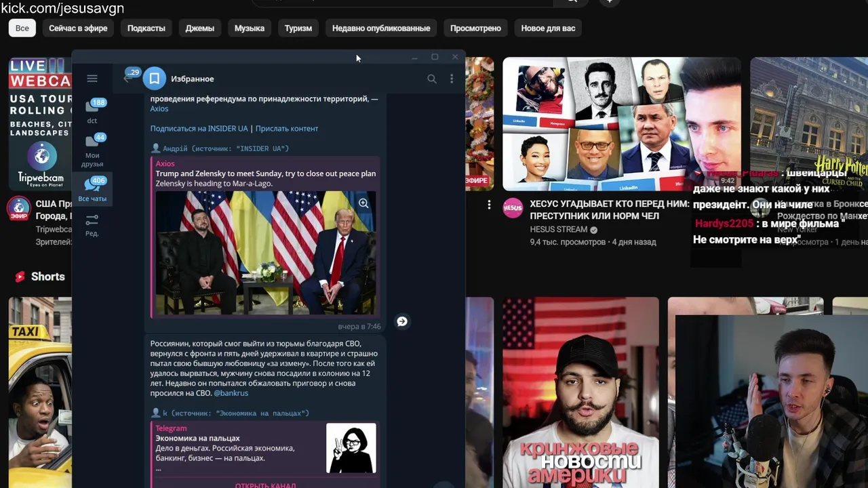868x488 pixels.
Task: Follow the Подписаться на INSIDER UA link
Action: pyautogui.click(x=199, y=128)
